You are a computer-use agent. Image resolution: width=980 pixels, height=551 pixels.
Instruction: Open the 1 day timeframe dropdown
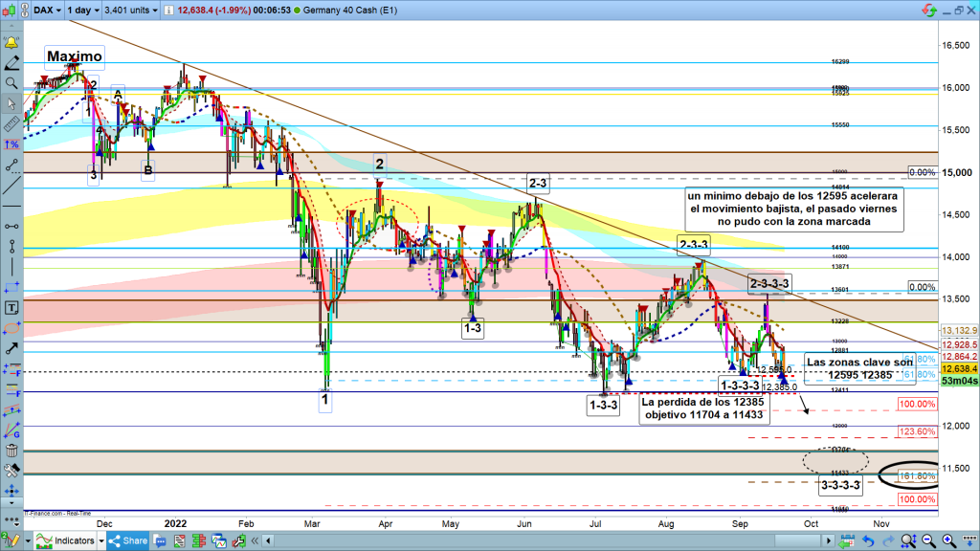[87, 11]
